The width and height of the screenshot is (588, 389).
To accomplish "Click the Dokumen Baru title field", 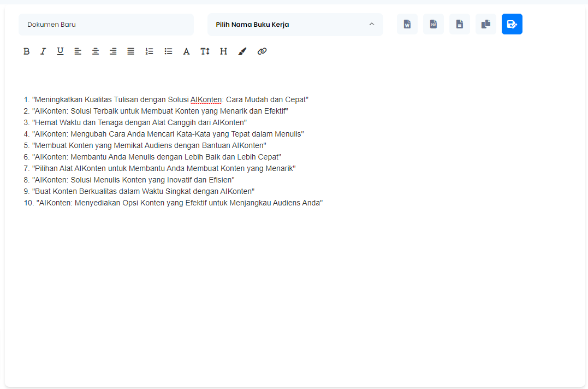I will click(x=106, y=25).
